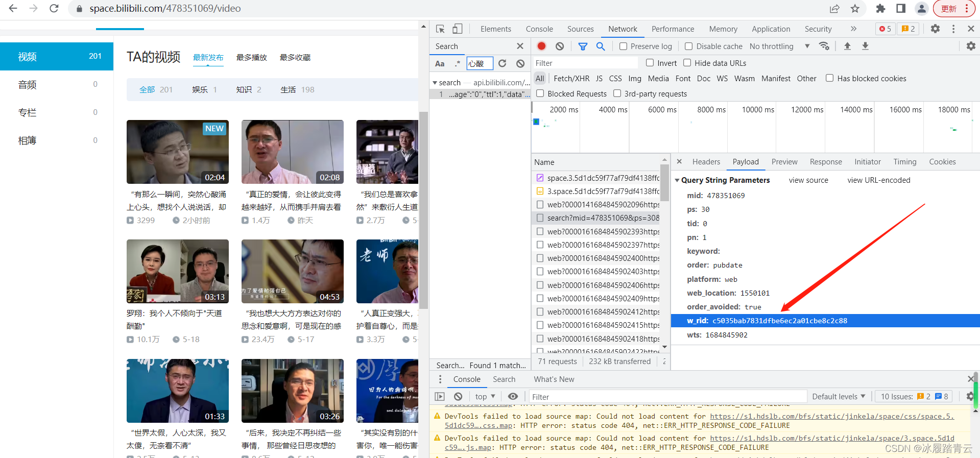The image size is (980, 458).
Task: Sort videos by 最多播放
Action: point(252,57)
